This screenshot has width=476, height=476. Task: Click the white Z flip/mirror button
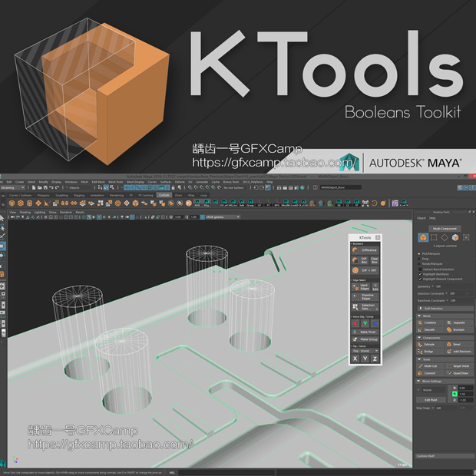point(375,359)
